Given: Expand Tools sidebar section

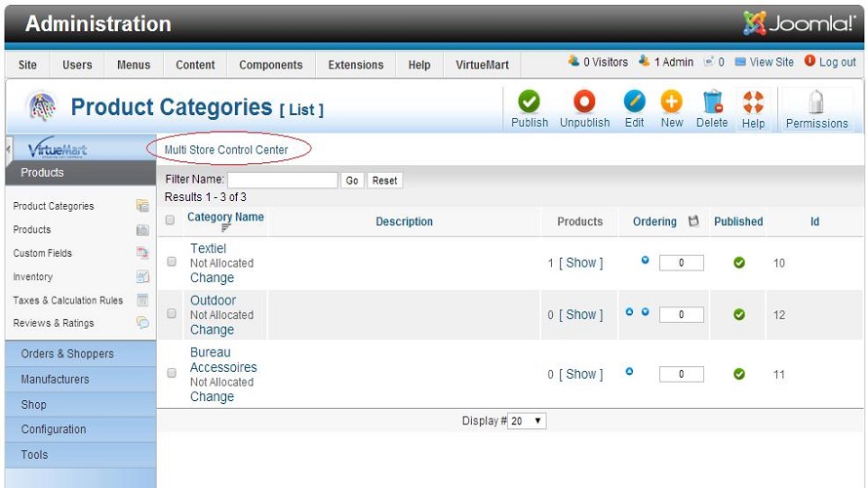Looking at the screenshot, I should click(x=81, y=455).
